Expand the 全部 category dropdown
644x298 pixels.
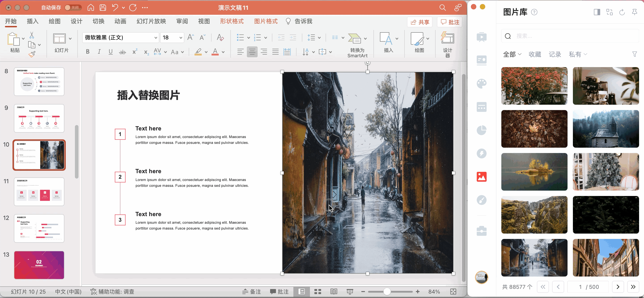tap(512, 54)
